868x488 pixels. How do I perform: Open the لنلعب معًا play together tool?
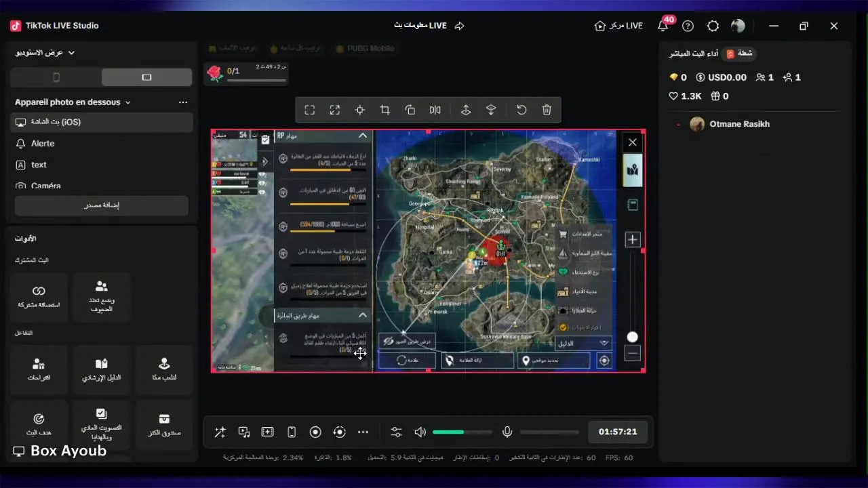(x=164, y=370)
